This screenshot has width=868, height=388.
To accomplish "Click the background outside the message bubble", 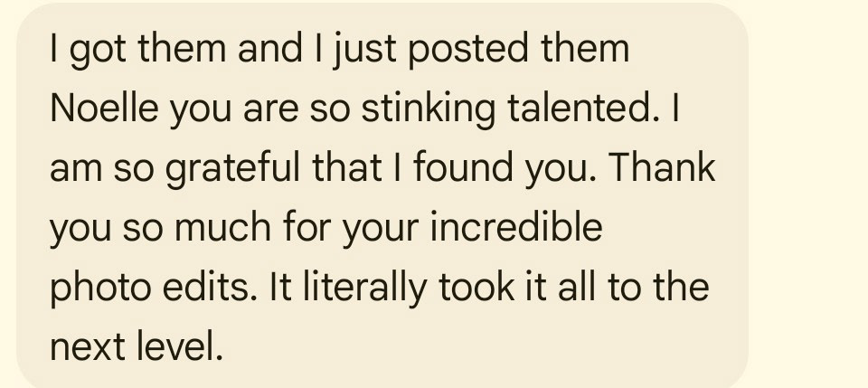I will pos(809,194).
